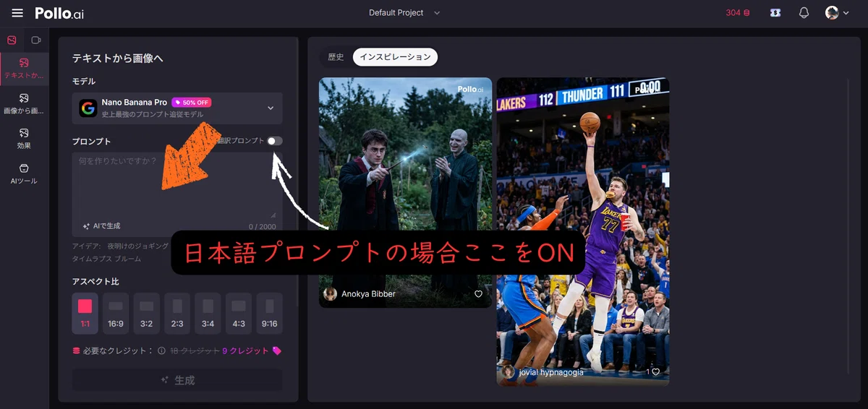Click the 304 credits balance
The width and height of the screenshot is (868, 409).
(738, 13)
